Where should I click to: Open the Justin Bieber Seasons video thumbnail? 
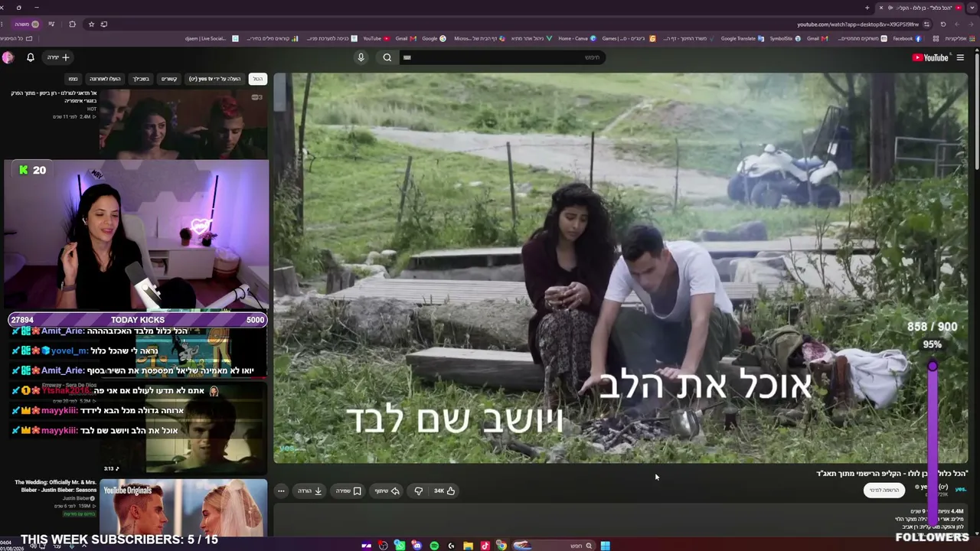[x=183, y=507]
